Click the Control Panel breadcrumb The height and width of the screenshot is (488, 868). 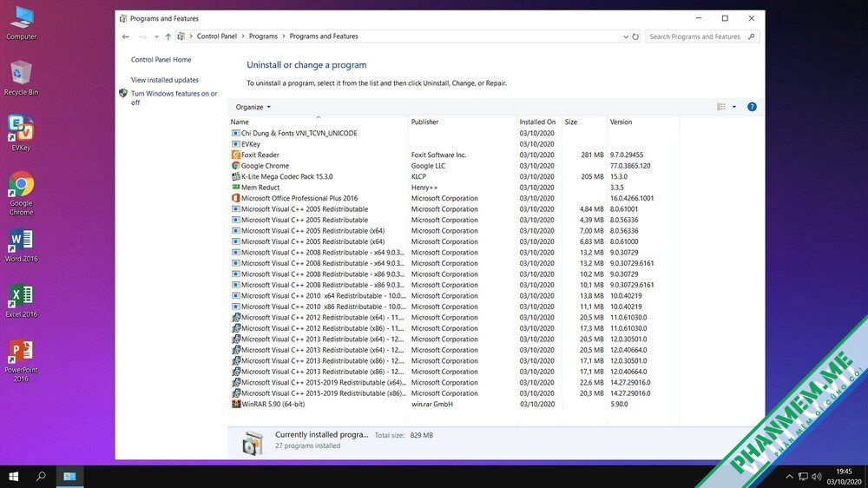(x=216, y=36)
